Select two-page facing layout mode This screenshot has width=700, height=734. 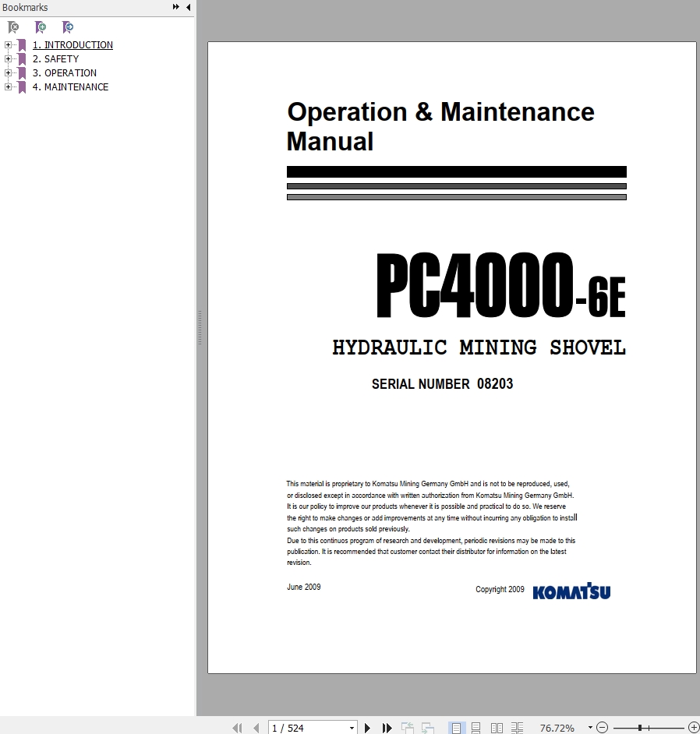coord(497,728)
